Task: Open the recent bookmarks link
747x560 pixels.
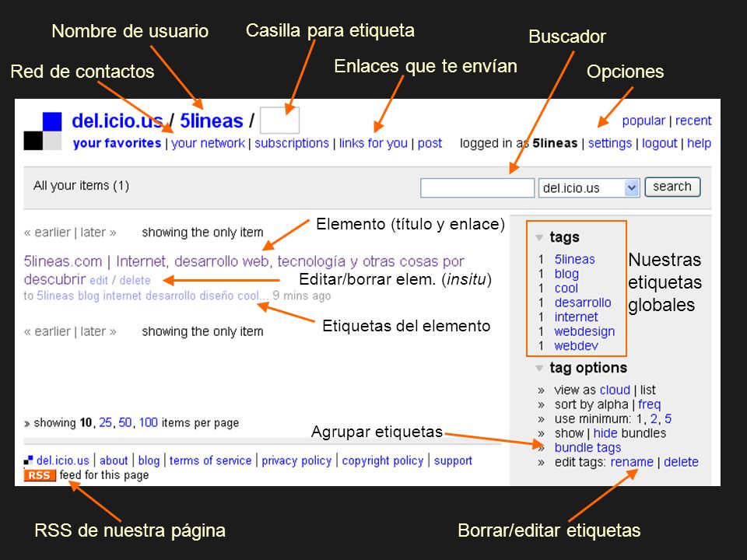Action: 693,121
